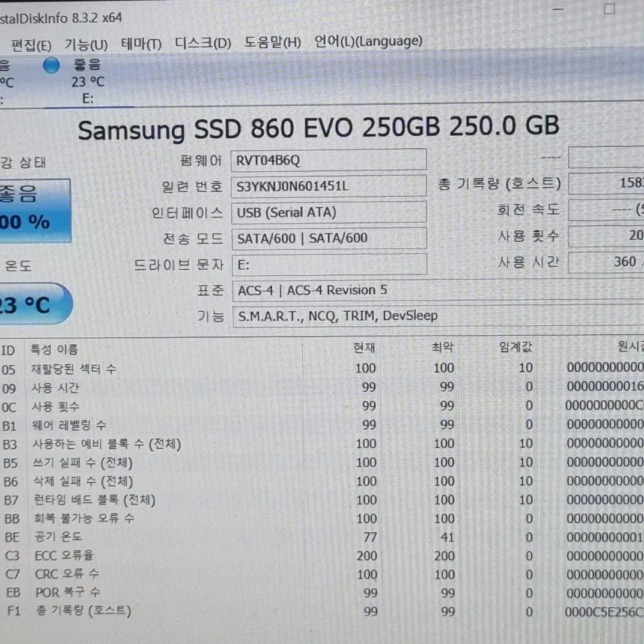Click the 회전 속도 value field
This screenshot has height=644, width=644.
tap(606, 210)
